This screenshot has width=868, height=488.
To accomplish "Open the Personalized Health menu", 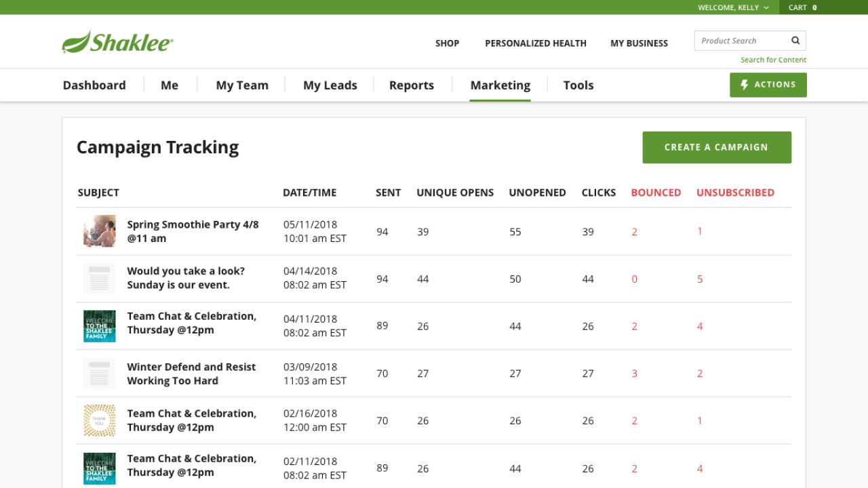I will point(535,43).
